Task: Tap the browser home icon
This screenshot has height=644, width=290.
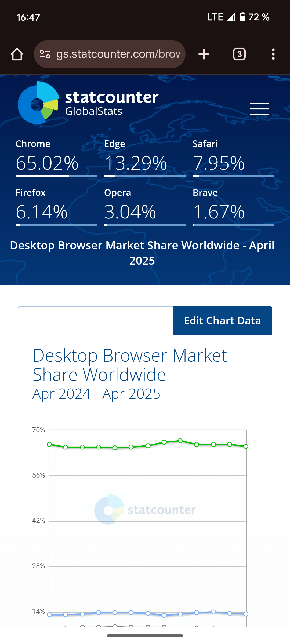Action: [17, 54]
